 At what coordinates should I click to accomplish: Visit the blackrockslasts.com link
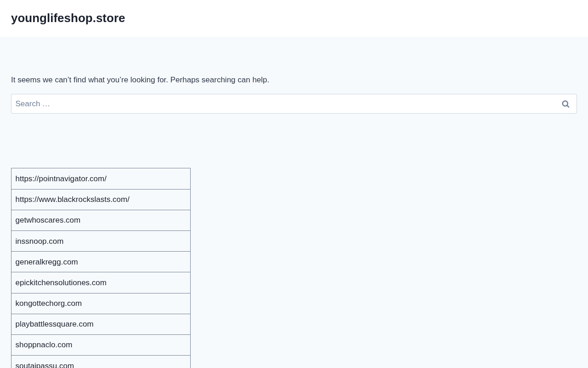72,199
